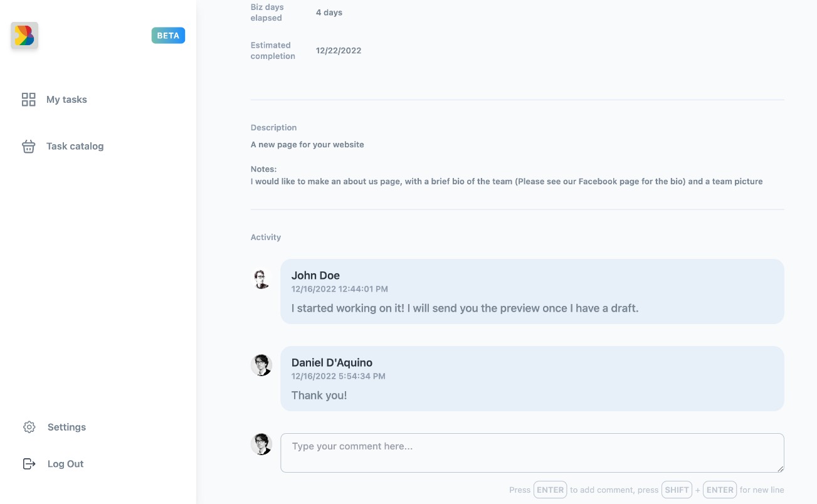Open the Task catalog page
The width and height of the screenshot is (817, 504).
(x=75, y=146)
